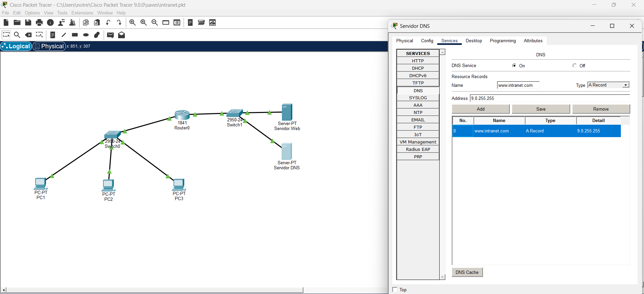Choose the Place Note tool

pyautogui.click(x=53, y=35)
